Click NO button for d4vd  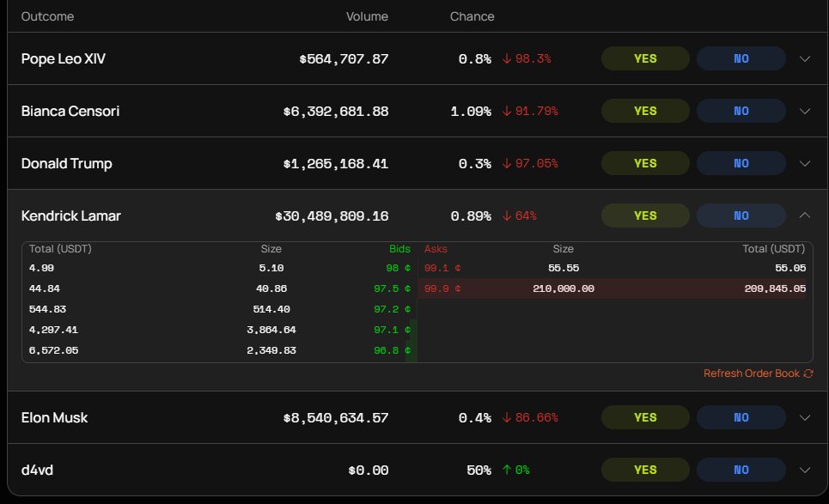click(x=741, y=471)
